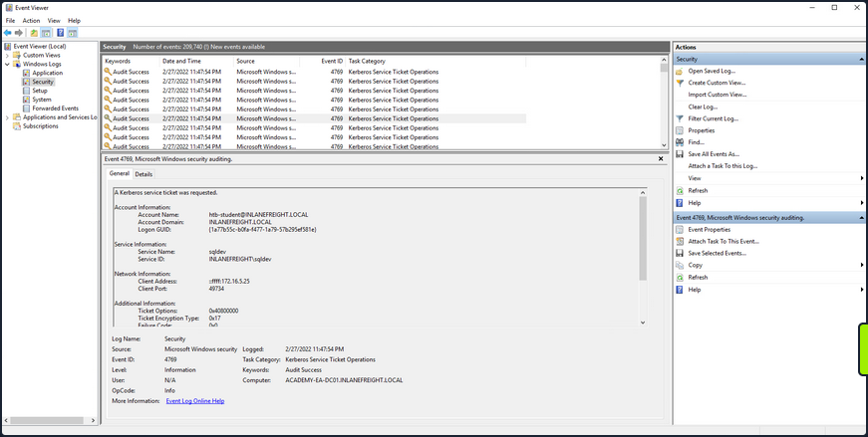Click the Event ID column header
The width and height of the screenshot is (868, 437).
click(332, 61)
